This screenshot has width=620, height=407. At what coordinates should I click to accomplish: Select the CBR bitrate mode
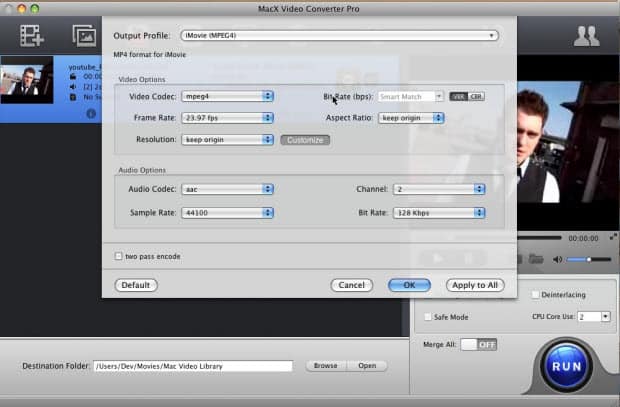[x=476, y=97]
